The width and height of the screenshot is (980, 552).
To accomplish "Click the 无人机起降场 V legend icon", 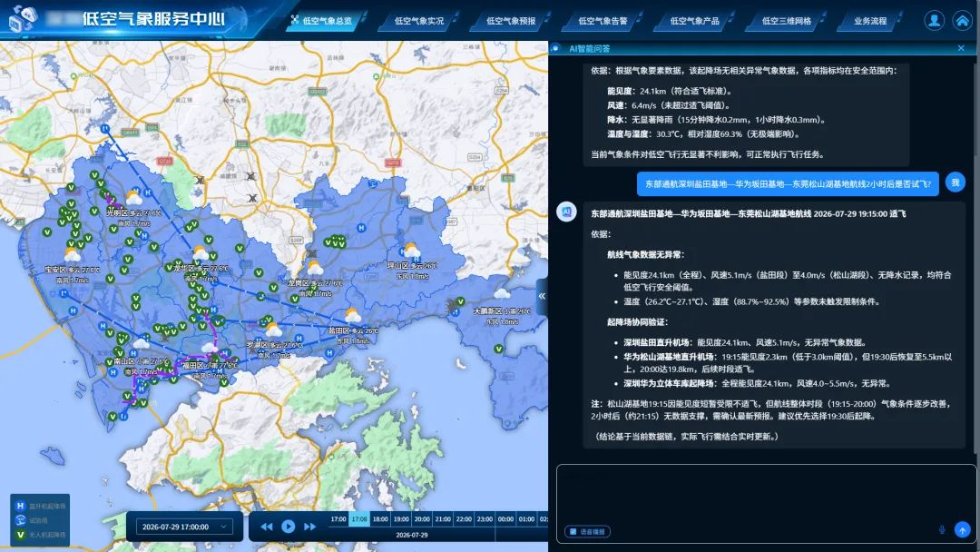I will point(20,535).
